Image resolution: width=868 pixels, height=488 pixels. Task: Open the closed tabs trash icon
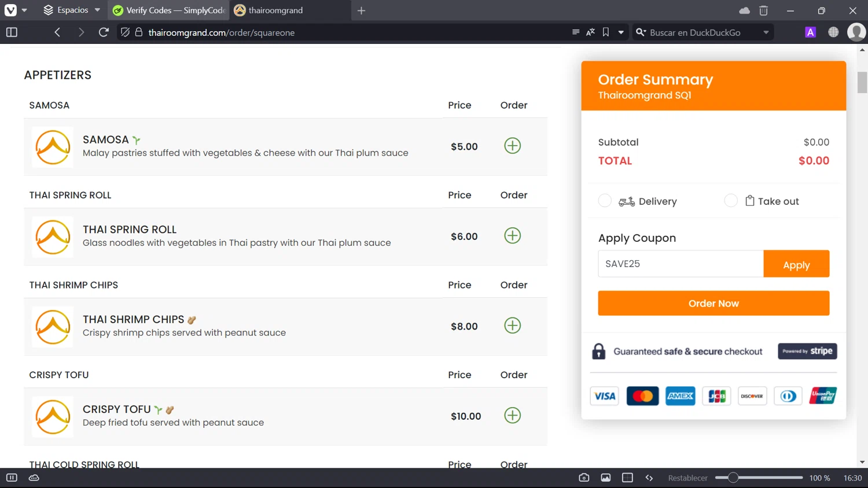click(763, 10)
